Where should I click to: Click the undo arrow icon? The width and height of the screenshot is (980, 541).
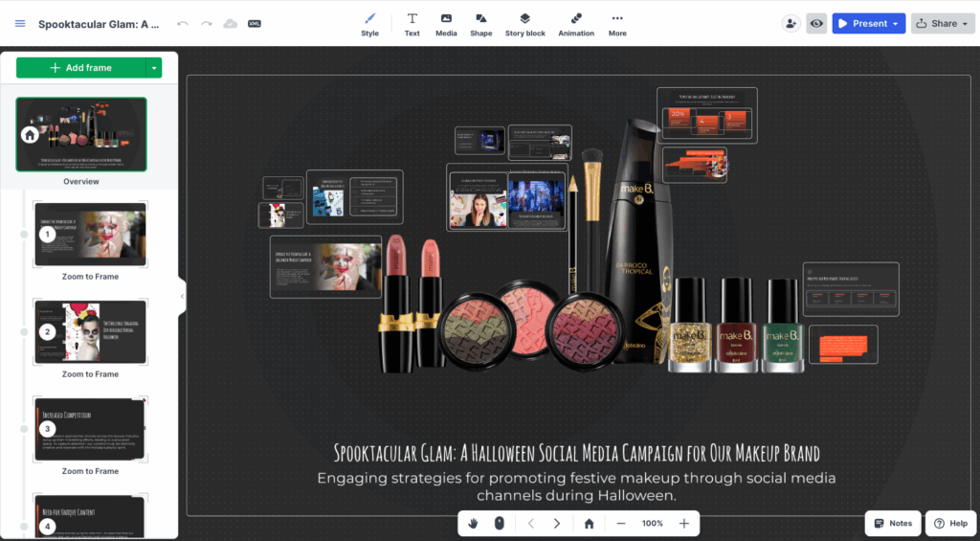[x=183, y=24]
